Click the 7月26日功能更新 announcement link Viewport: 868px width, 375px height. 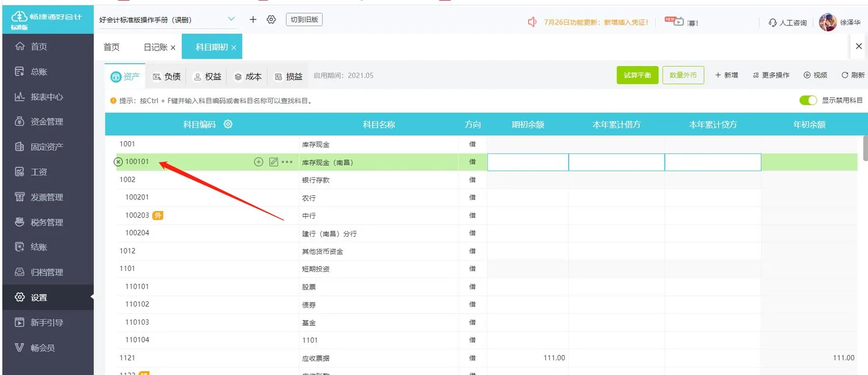pos(596,22)
